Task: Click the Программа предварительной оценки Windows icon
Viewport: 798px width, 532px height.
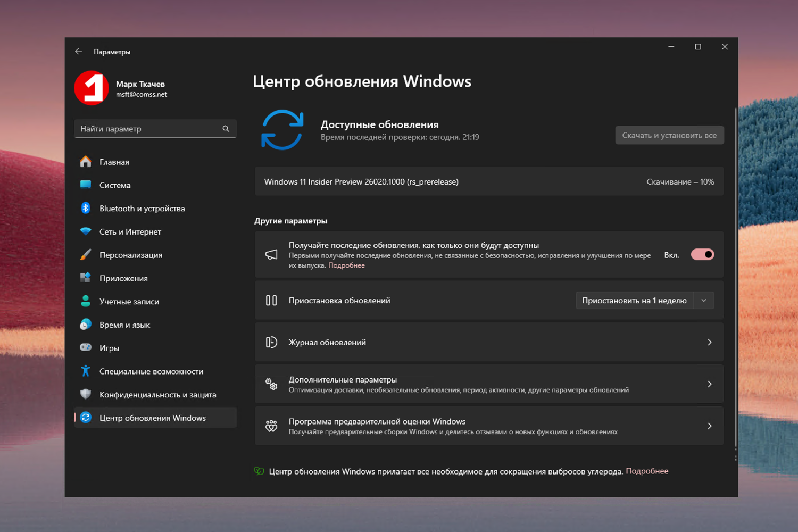Action: coord(271,426)
